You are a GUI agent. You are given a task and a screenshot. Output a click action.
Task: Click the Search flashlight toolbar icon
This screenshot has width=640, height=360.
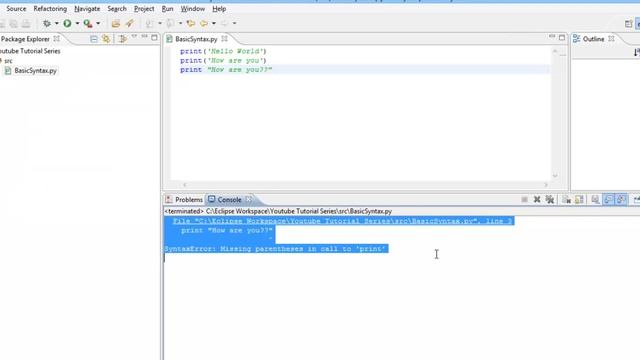coord(129,23)
